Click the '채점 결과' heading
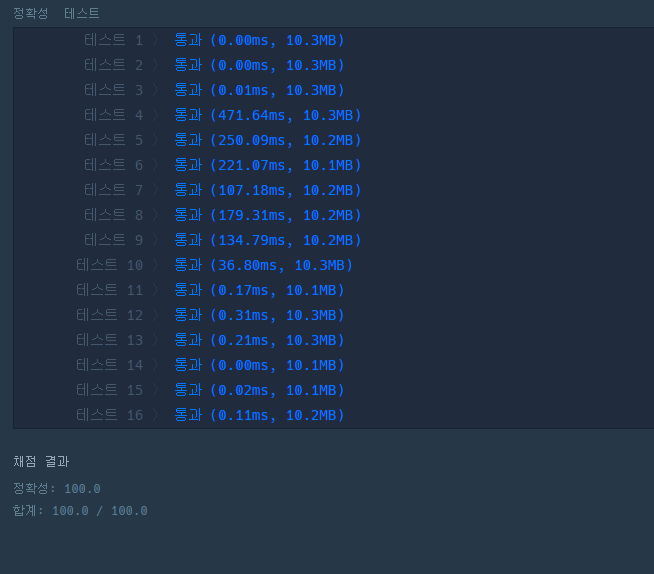 [x=41, y=461]
